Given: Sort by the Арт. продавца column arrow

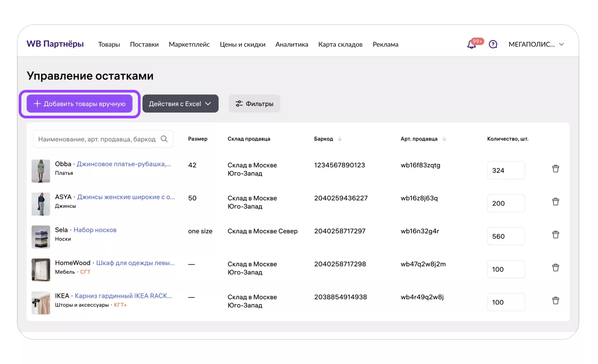Looking at the screenshot, I should (444, 139).
